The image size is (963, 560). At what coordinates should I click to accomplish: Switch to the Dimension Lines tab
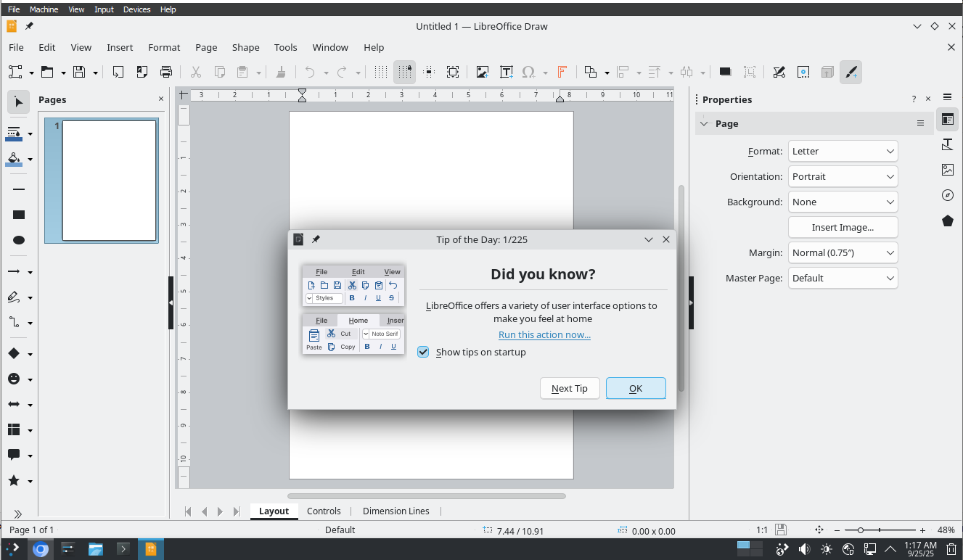[x=396, y=511]
